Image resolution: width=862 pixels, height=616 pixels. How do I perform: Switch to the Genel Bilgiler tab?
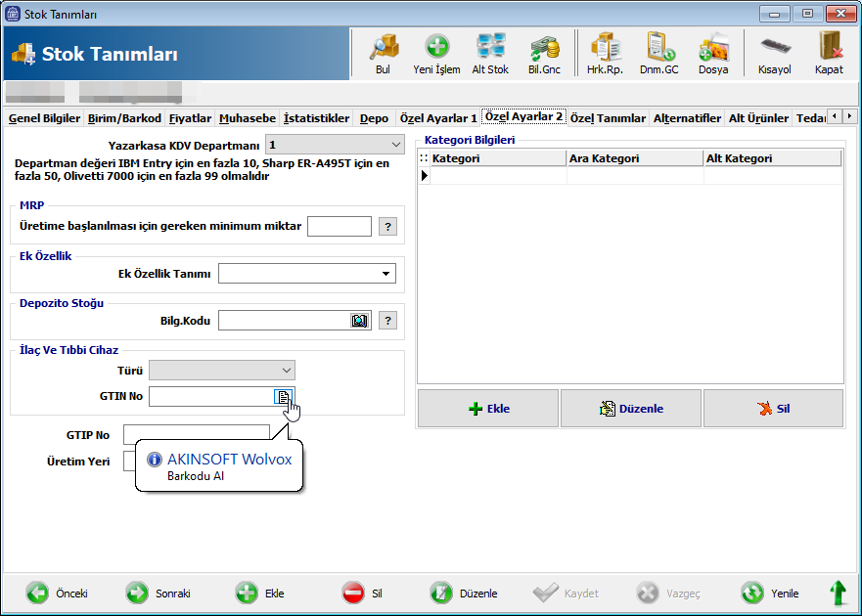44,118
